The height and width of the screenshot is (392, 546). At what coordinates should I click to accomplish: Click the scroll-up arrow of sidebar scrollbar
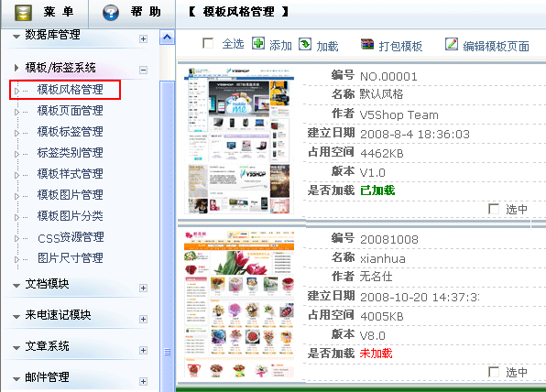pyautogui.click(x=167, y=37)
